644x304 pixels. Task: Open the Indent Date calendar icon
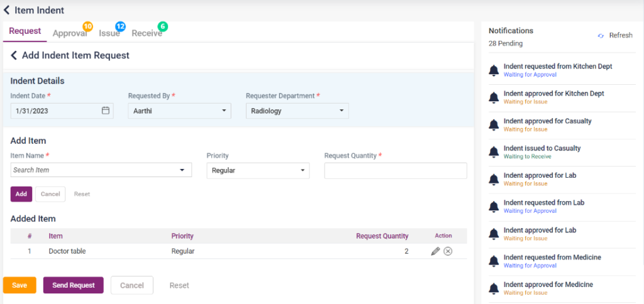pos(106,111)
